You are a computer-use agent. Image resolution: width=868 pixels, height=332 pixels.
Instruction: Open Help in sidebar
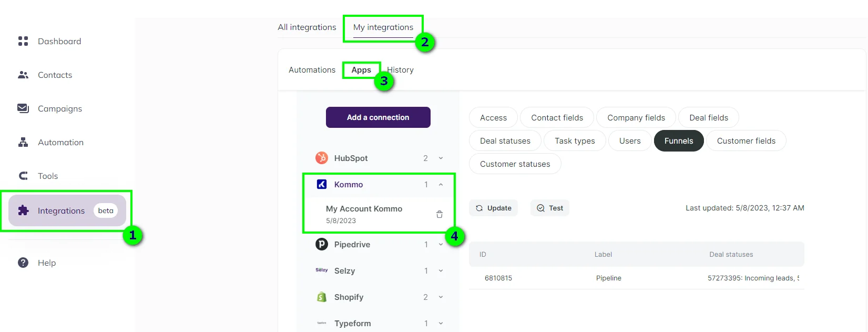pos(47,263)
